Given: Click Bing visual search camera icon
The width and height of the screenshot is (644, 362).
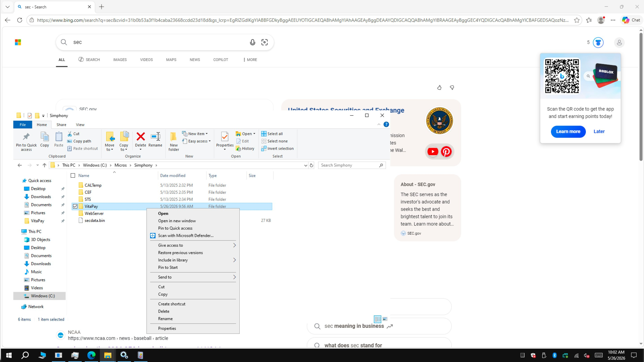Looking at the screenshot, I should point(265,42).
